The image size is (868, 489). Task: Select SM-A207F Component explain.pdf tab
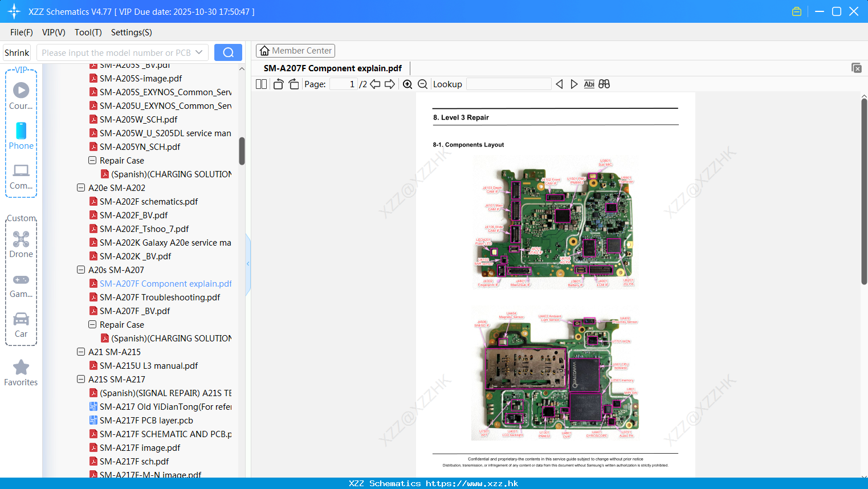coord(333,68)
